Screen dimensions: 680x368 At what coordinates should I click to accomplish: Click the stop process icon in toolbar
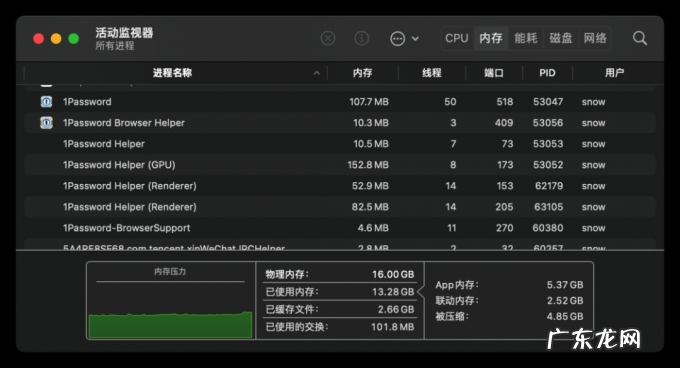pyautogui.click(x=328, y=39)
